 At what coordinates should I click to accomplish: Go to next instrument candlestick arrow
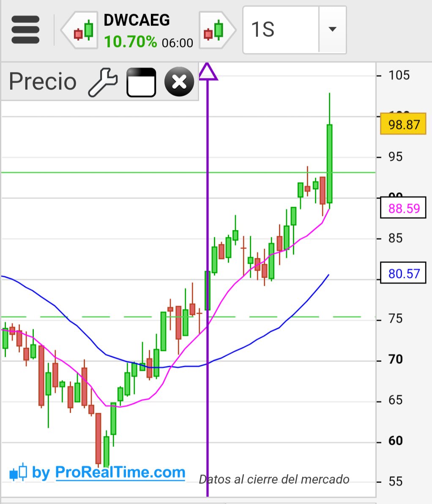click(x=217, y=30)
